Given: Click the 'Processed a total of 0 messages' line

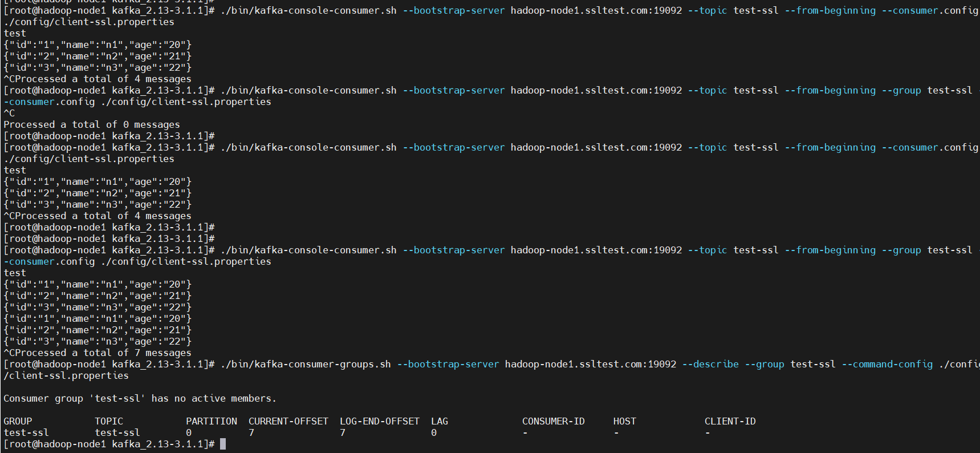Looking at the screenshot, I should pos(92,124).
